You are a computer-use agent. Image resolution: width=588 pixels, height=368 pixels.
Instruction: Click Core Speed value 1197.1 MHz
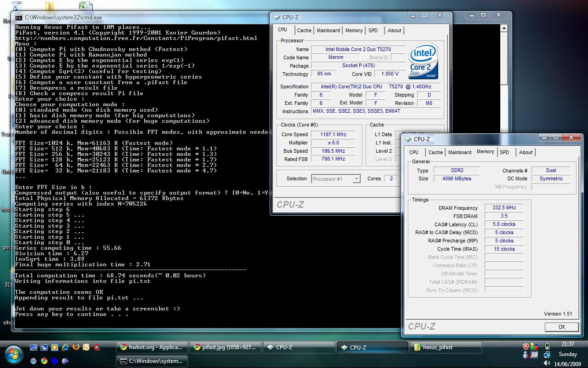[x=334, y=134]
